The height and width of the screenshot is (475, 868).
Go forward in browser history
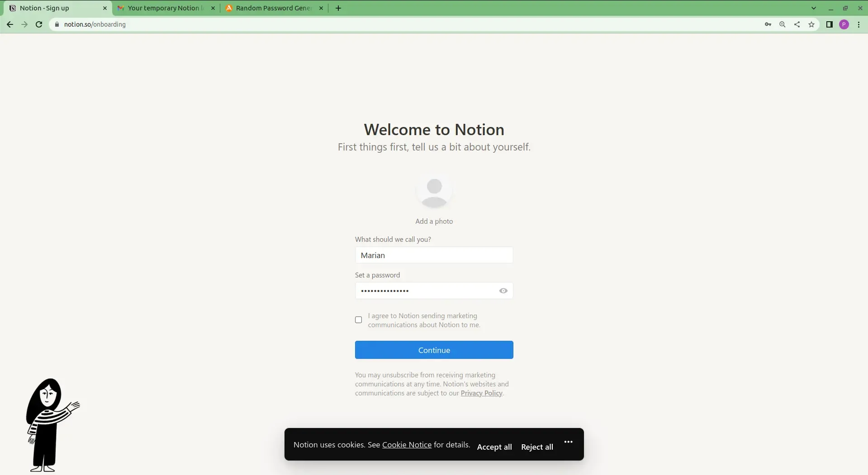pyautogui.click(x=24, y=24)
